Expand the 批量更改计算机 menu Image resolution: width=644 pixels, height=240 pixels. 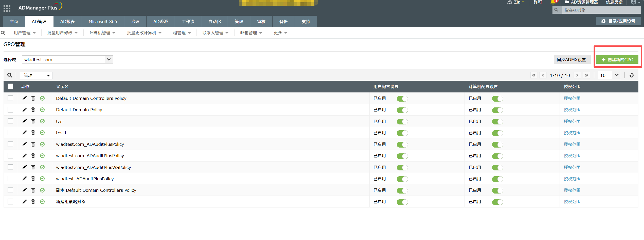(144, 33)
